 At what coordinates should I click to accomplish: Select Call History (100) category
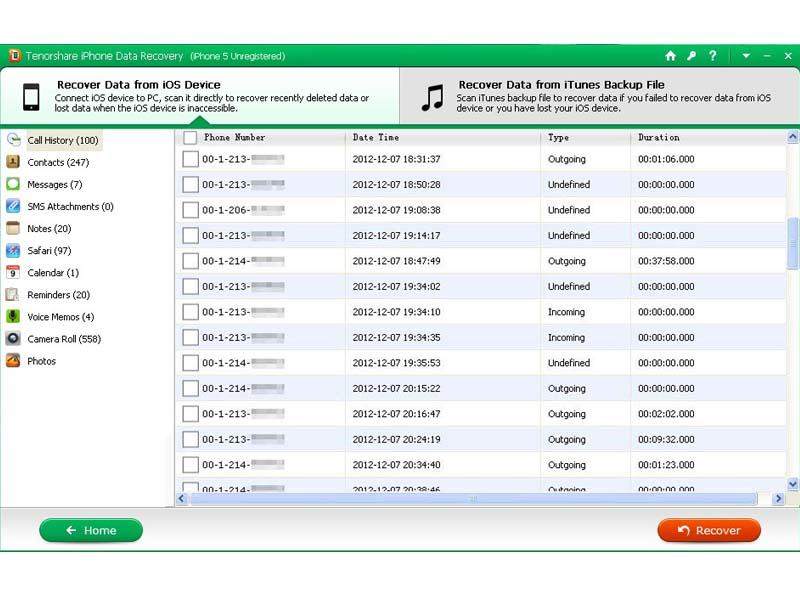63,140
